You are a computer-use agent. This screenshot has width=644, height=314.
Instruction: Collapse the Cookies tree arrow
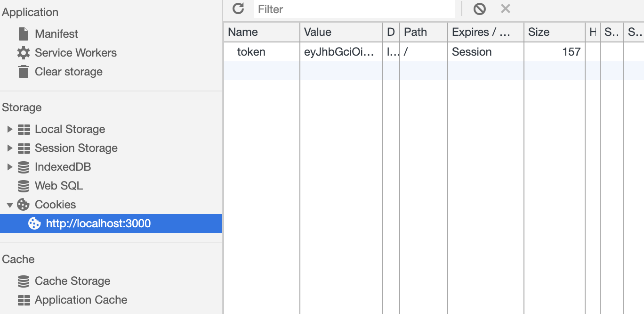coord(10,205)
